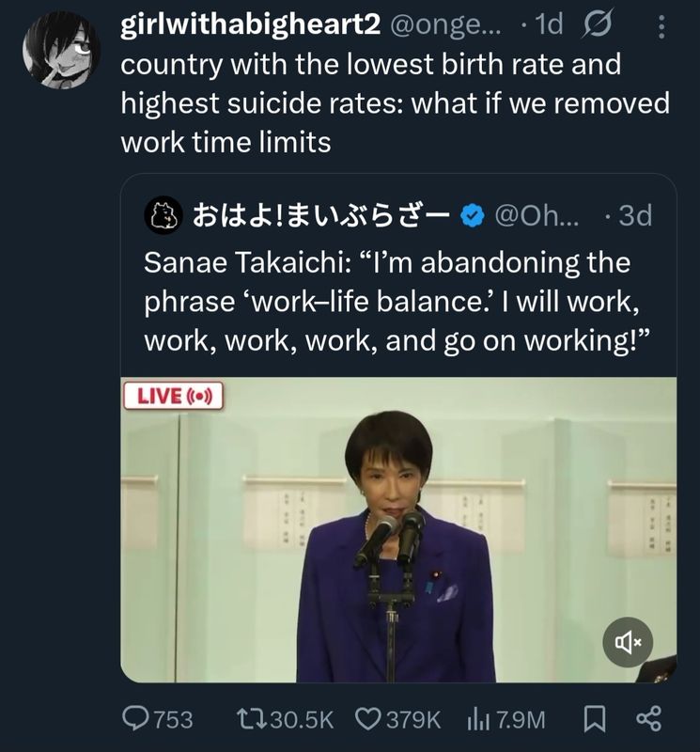Click the おはよ!まいぶらざー account name
700x752 pixels.
click(x=321, y=217)
